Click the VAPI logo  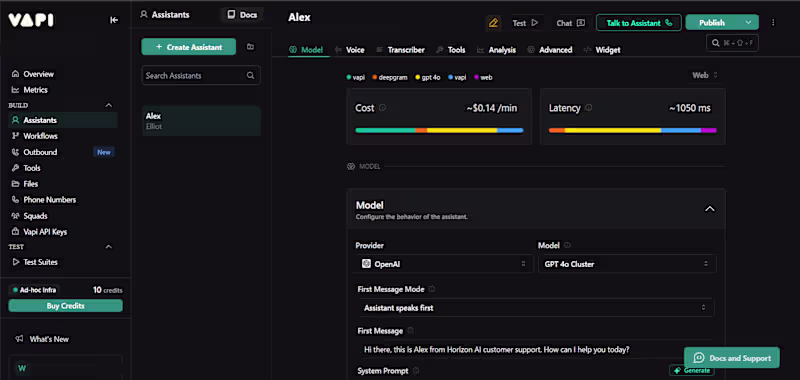[31, 20]
